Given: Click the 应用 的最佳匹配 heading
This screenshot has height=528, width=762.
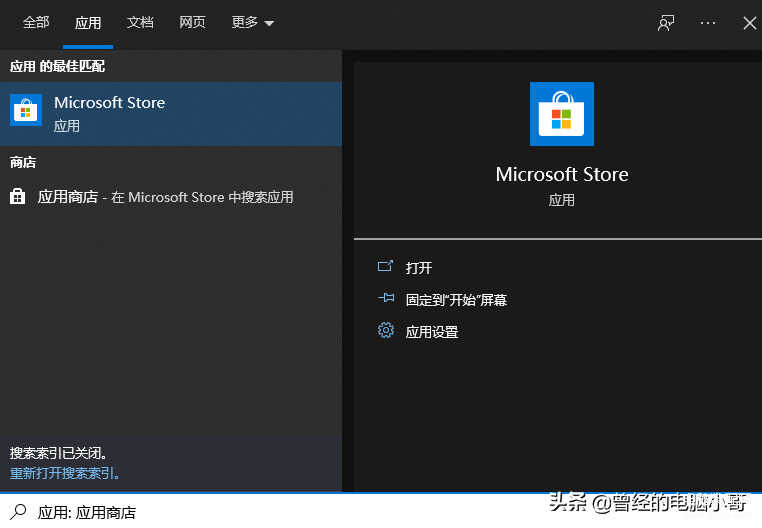Looking at the screenshot, I should [x=57, y=66].
